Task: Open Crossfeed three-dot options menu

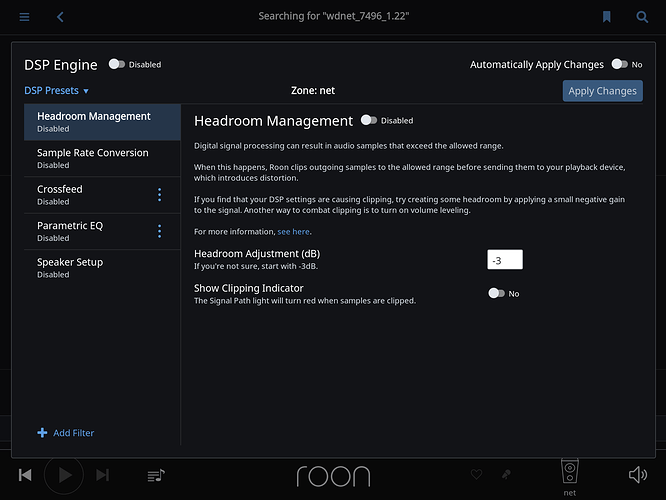Action: coord(160,195)
